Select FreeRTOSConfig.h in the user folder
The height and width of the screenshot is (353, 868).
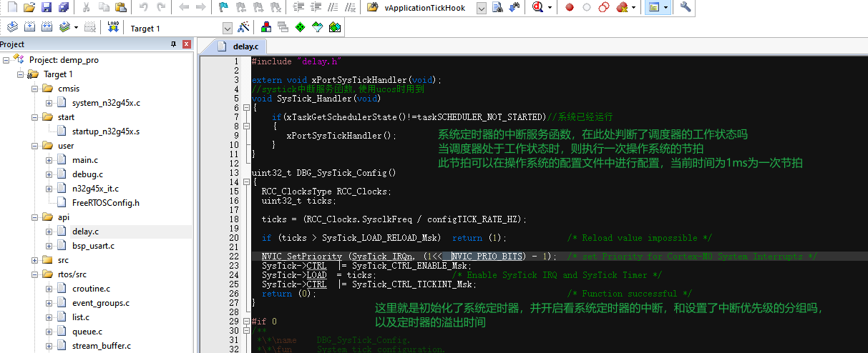point(105,203)
